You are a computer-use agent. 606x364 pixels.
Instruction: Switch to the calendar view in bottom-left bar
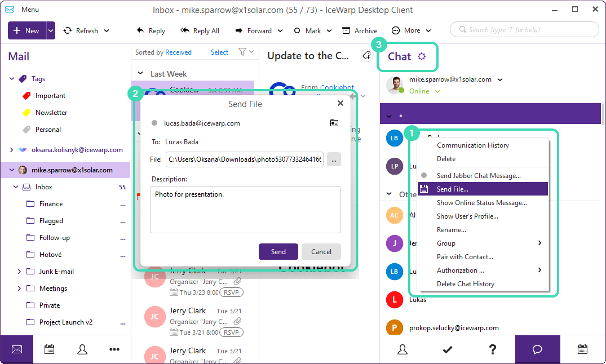[50, 349]
